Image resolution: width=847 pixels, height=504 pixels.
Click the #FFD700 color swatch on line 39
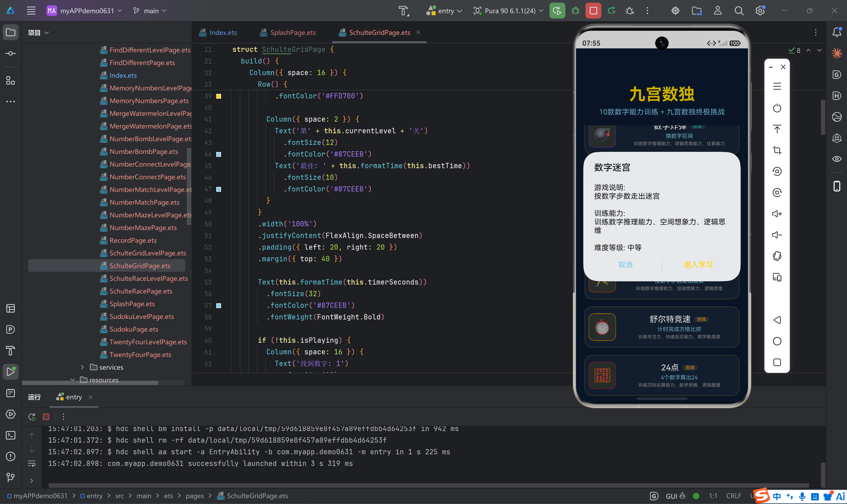click(x=219, y=96)
